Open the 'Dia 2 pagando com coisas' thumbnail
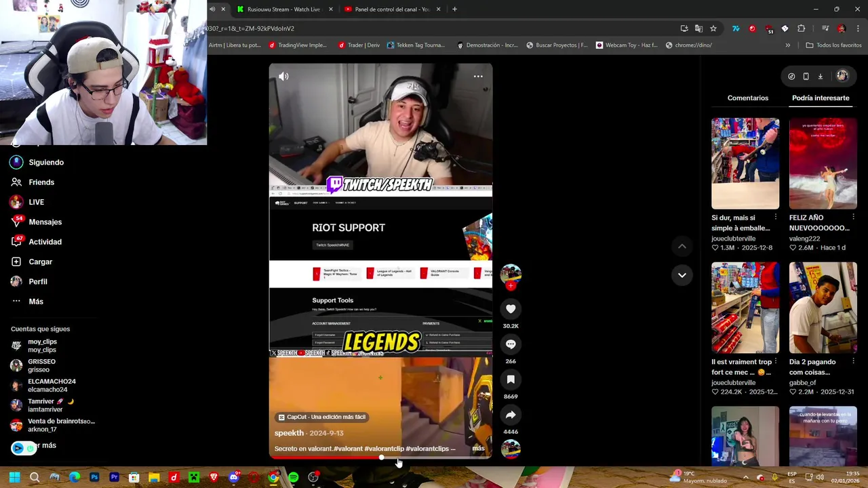Viewport: 868px width, 488px height. [823, 308]
